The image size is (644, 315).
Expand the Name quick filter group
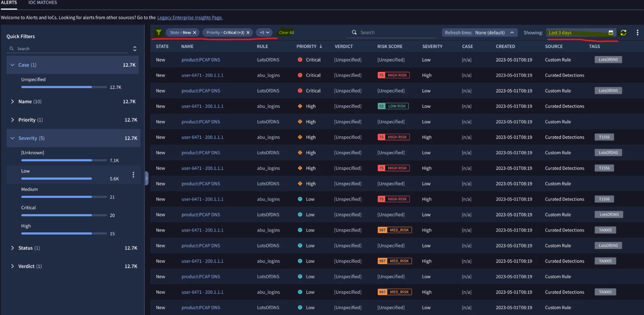12,102
